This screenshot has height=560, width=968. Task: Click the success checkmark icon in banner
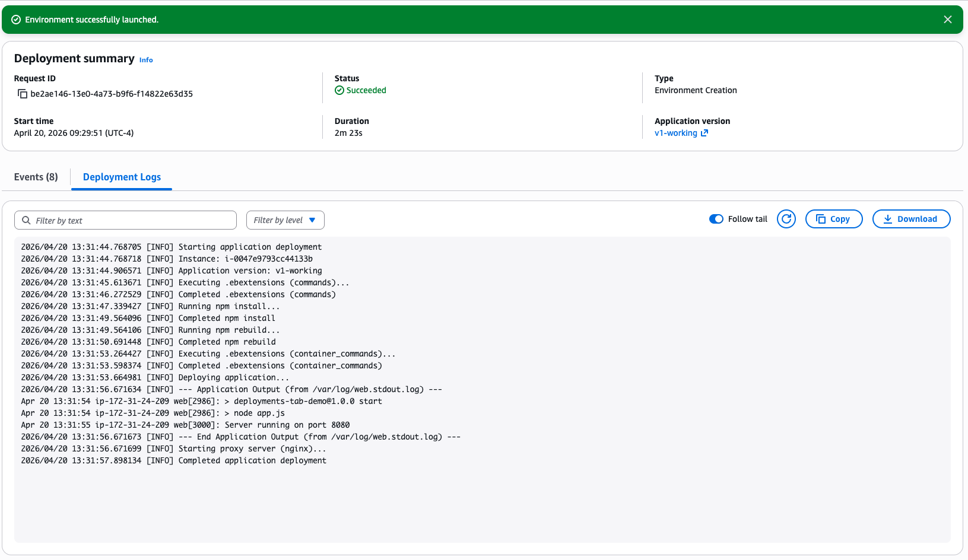pos(16,20)
